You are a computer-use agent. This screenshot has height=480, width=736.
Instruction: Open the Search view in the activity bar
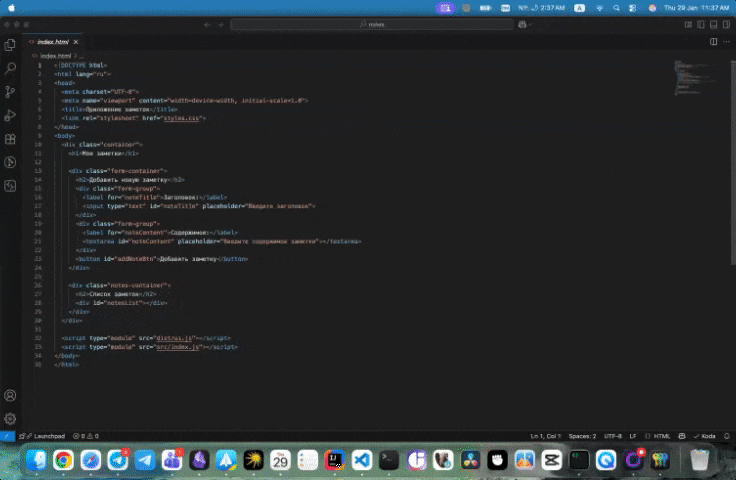point(10,69)
